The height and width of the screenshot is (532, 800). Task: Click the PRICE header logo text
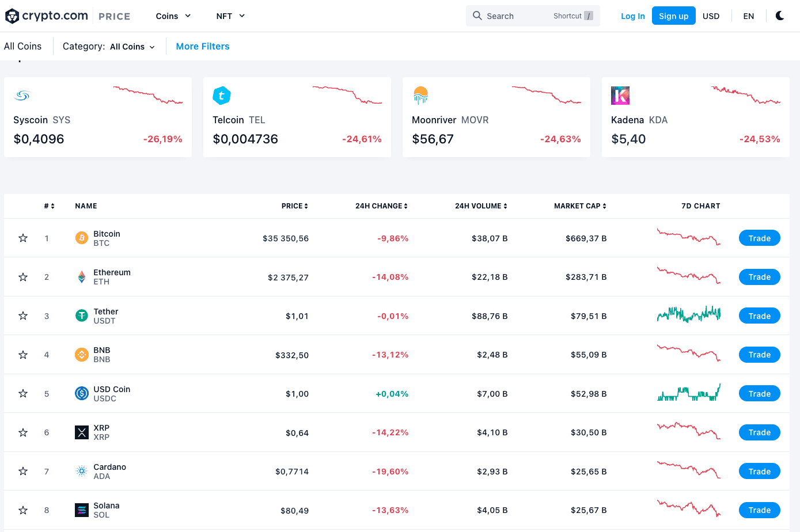coord(115,17)
